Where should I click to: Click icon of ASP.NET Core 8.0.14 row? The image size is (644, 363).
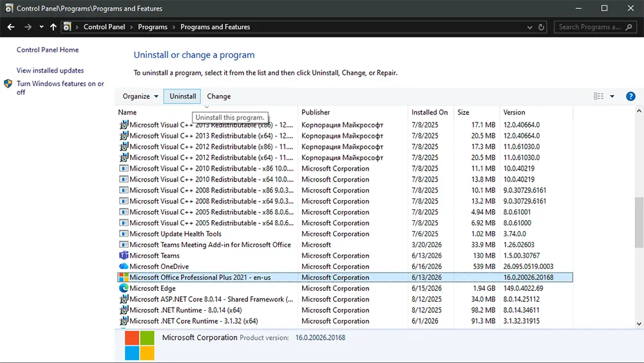[x=124, y=299]
